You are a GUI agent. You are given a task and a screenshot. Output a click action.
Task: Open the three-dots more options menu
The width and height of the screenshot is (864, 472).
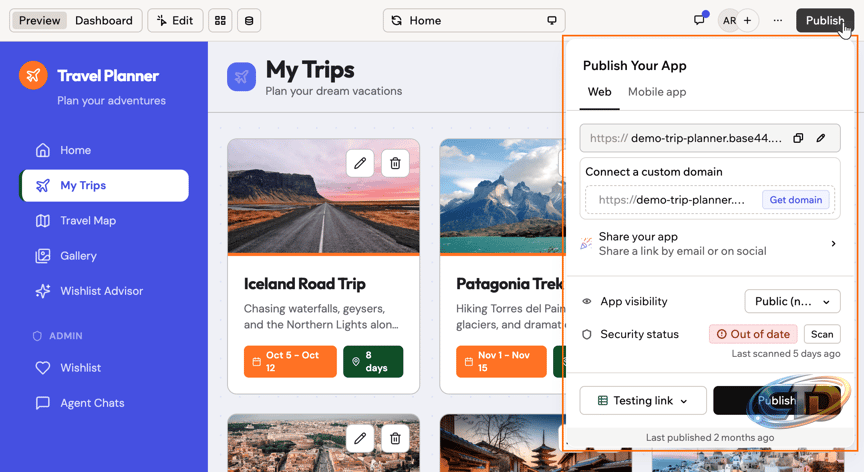pos(777,20)
